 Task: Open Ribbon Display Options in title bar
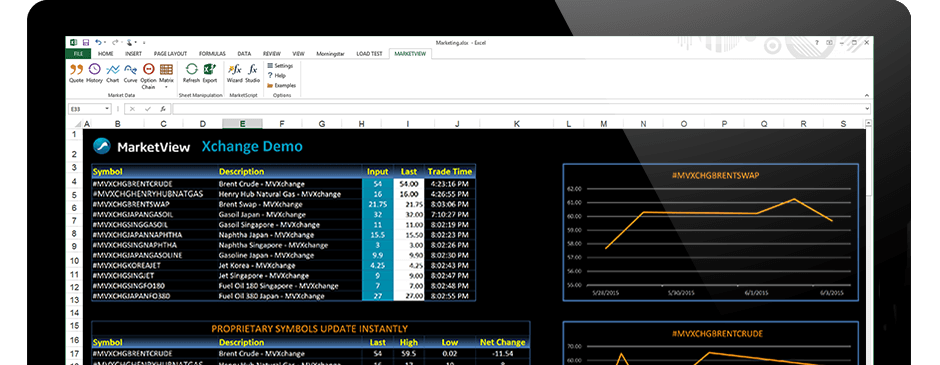(x=830, y=43)
